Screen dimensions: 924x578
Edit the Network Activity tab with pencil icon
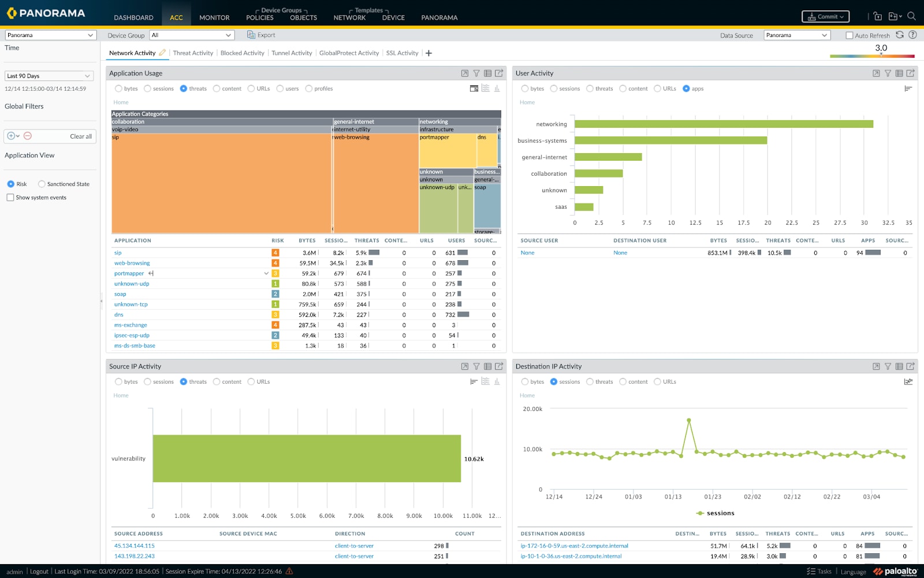(162, 52)
